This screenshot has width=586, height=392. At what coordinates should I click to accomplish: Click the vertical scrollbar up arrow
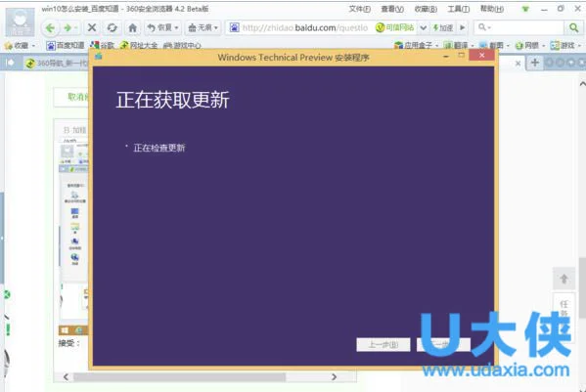[x=582, y=84]
